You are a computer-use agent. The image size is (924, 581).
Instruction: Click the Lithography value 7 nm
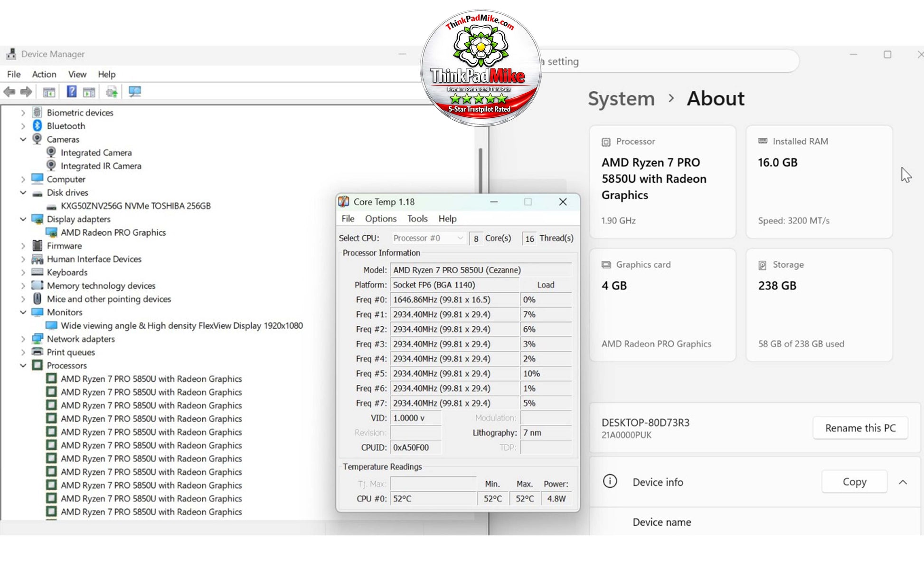click(546, 433)
